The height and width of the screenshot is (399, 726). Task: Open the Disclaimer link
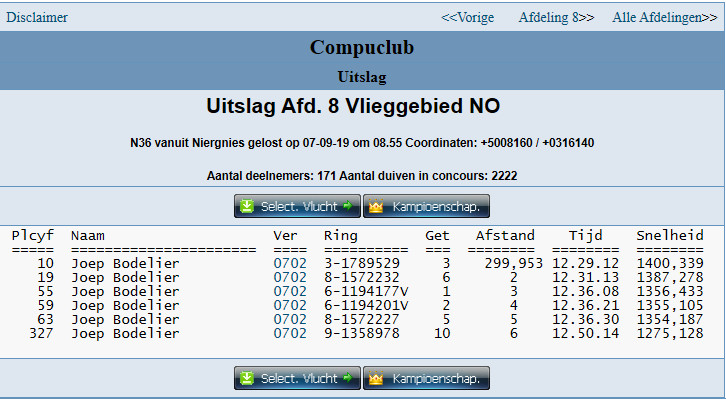point(37,18)
